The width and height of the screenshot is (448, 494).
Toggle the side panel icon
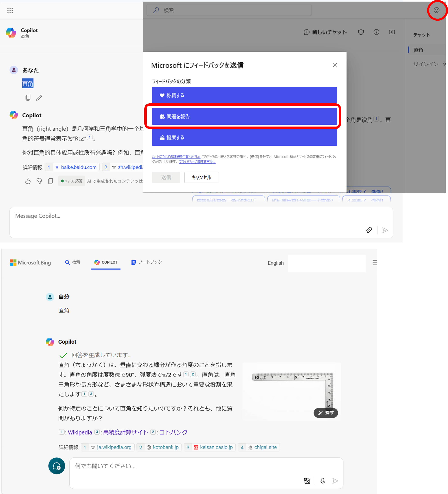(x=392, y=32)
